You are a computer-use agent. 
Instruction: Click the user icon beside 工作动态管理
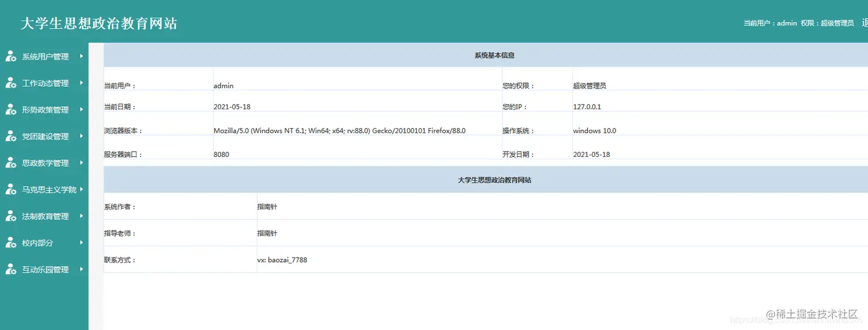pos(10,83)
